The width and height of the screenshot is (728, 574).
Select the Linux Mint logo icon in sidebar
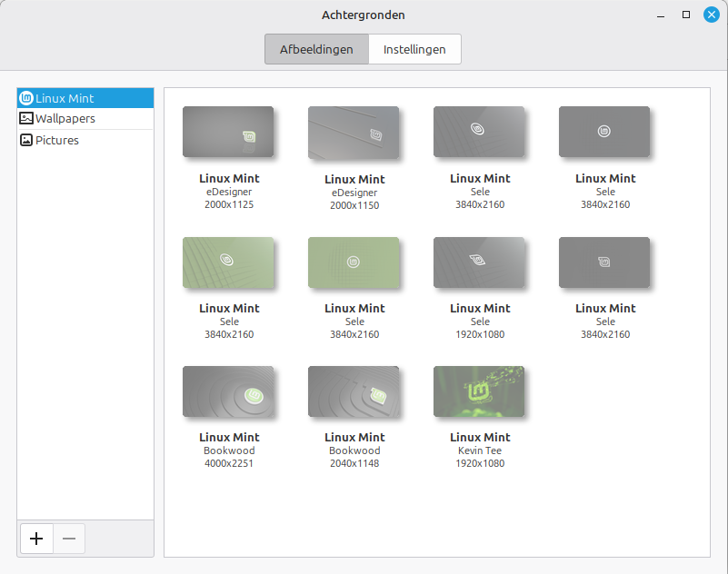[x=26, y=98]
